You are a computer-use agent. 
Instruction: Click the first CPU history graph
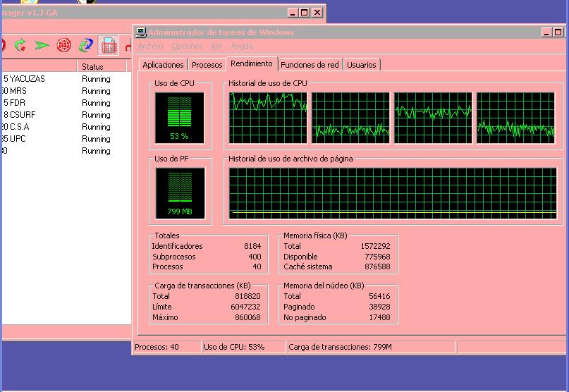pos(268,118)
